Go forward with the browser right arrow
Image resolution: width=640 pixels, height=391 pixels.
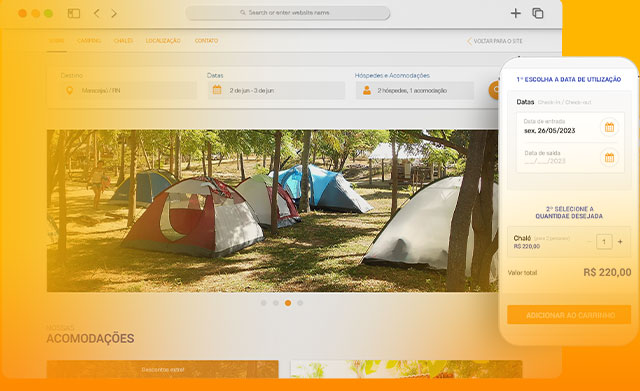114,13
